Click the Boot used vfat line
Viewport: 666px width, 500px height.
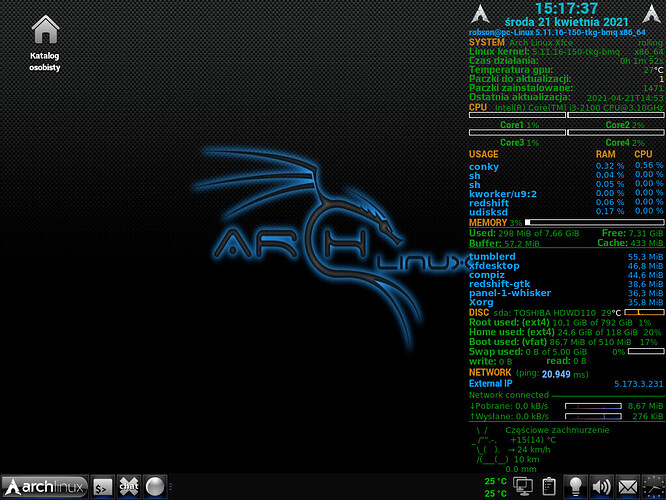point(564,342)
